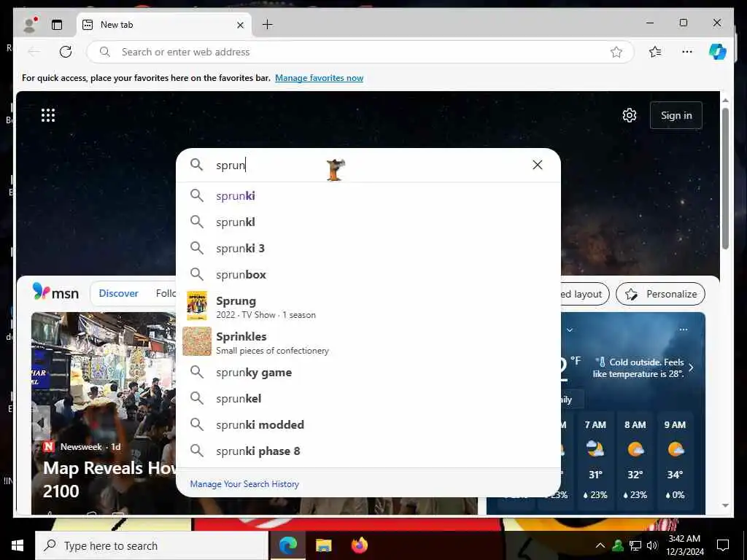
Task: Open the Copilot sidebar icon
Action: (x=718, y=52)
